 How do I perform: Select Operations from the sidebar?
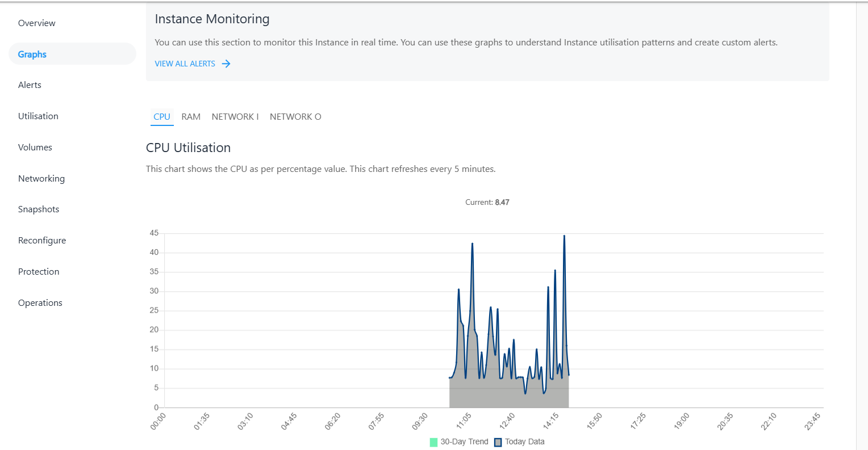pos(40,302)
